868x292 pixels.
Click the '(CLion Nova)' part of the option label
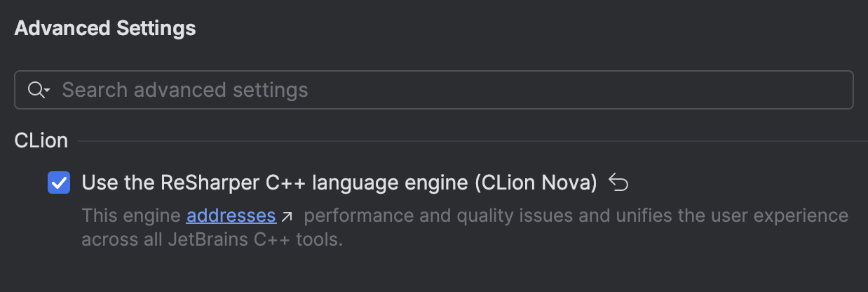536,183
